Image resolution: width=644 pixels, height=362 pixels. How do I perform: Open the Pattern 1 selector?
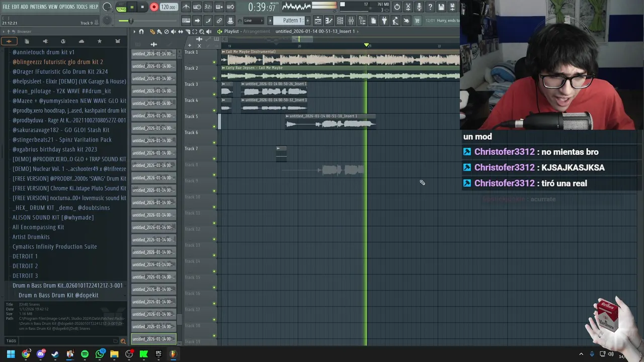pyautogui.click(x=290, y=21)
